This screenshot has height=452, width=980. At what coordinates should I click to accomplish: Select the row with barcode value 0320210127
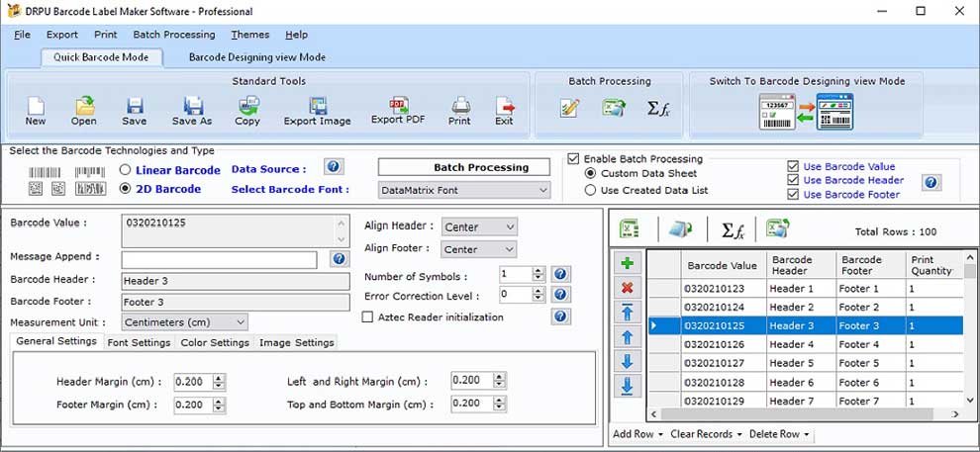click(805, 363)
